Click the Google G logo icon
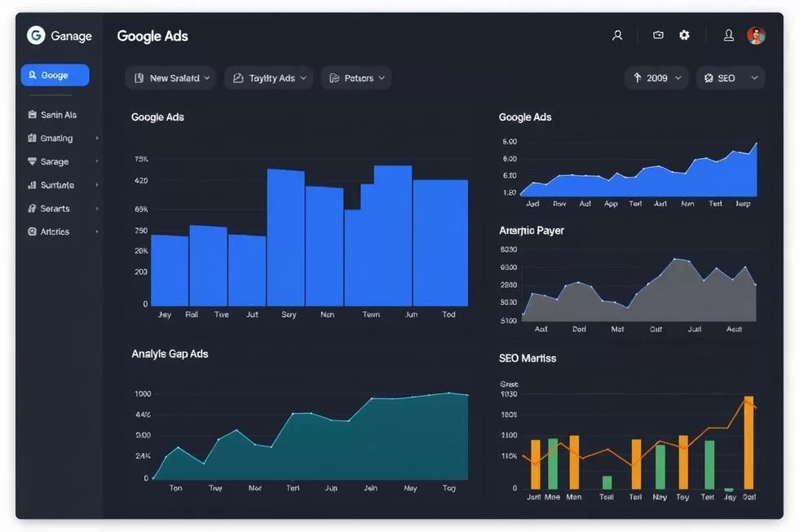 (x=36, y=36)
